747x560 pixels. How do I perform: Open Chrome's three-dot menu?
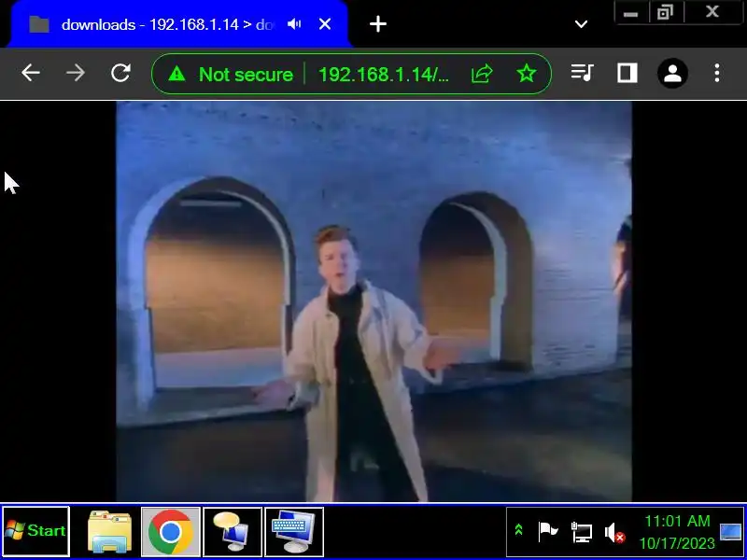[717, 74]
